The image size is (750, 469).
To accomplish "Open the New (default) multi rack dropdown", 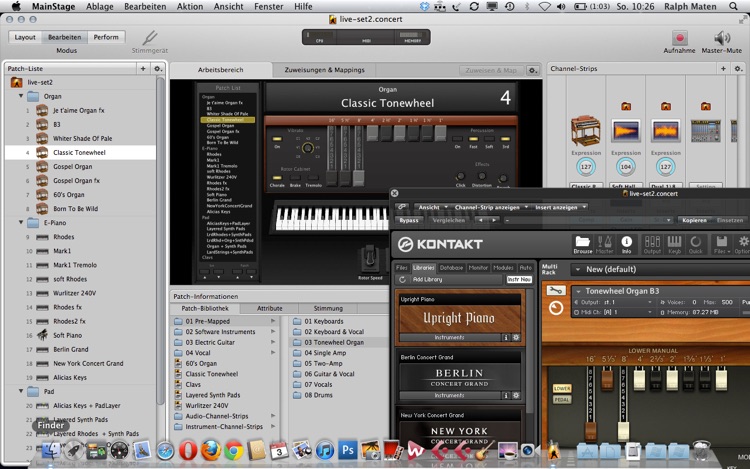I will (660, 269).
